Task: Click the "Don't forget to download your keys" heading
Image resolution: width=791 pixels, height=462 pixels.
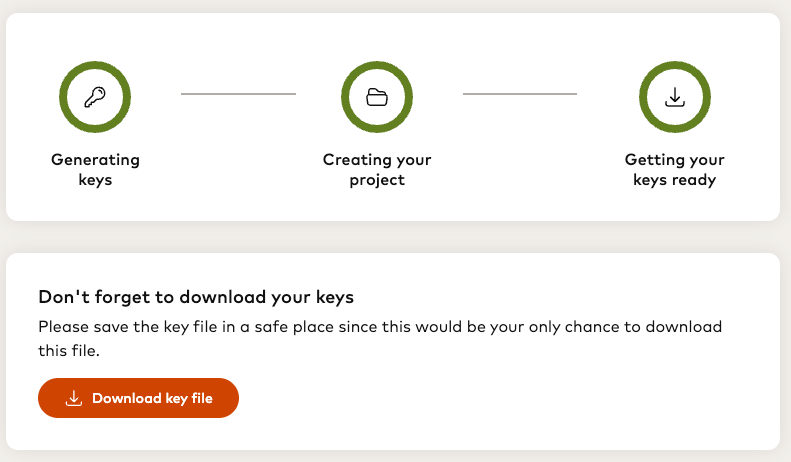Action: (196, 297)
